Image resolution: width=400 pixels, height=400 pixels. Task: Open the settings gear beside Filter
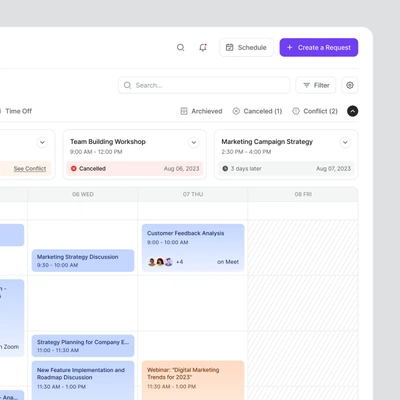(350, 85)
